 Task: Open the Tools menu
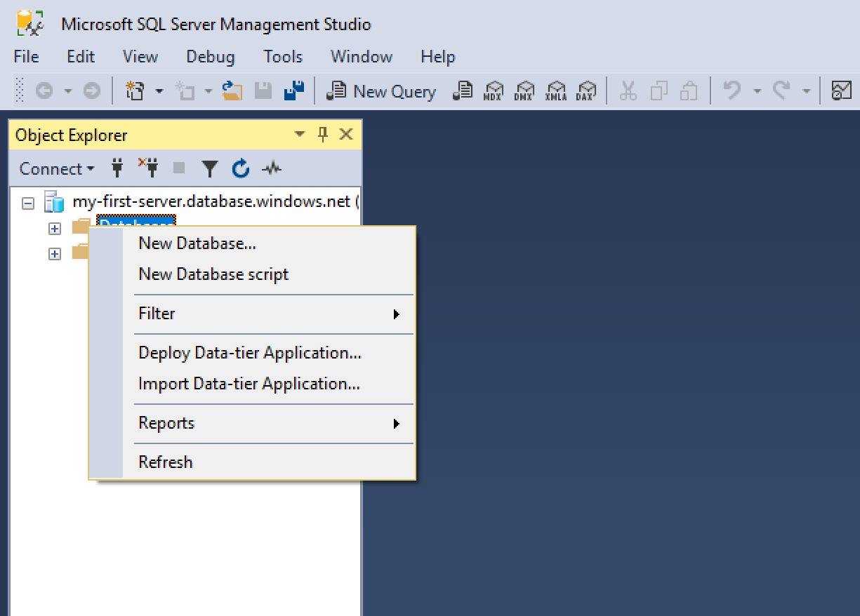click(x=283, y=57)
